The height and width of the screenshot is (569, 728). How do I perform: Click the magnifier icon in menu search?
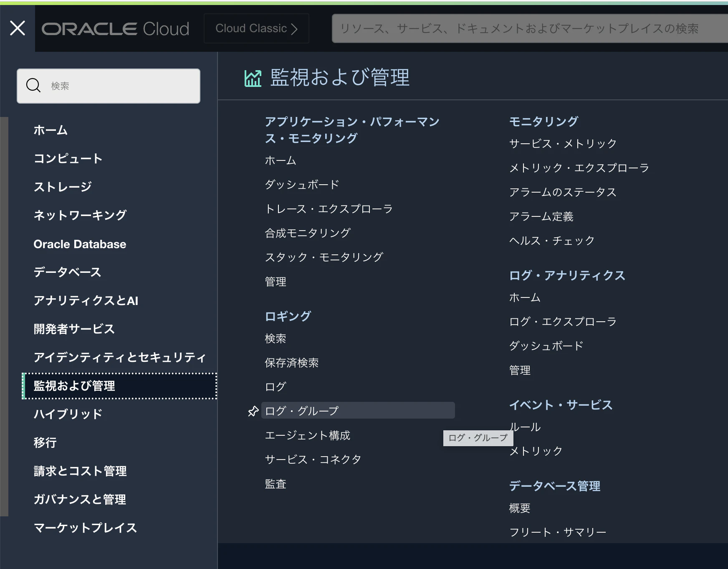point(33,85)
